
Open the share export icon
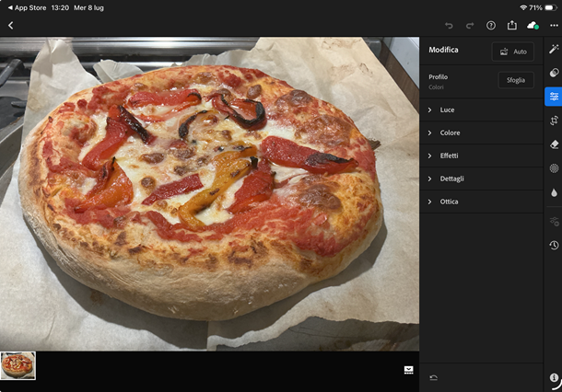(512, 25)
